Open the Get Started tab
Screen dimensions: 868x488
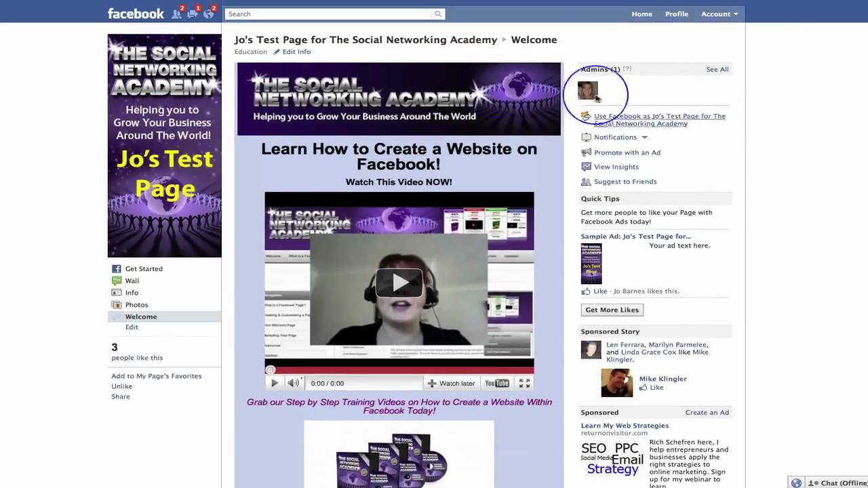pyautogui.click(x=144, y=268)
